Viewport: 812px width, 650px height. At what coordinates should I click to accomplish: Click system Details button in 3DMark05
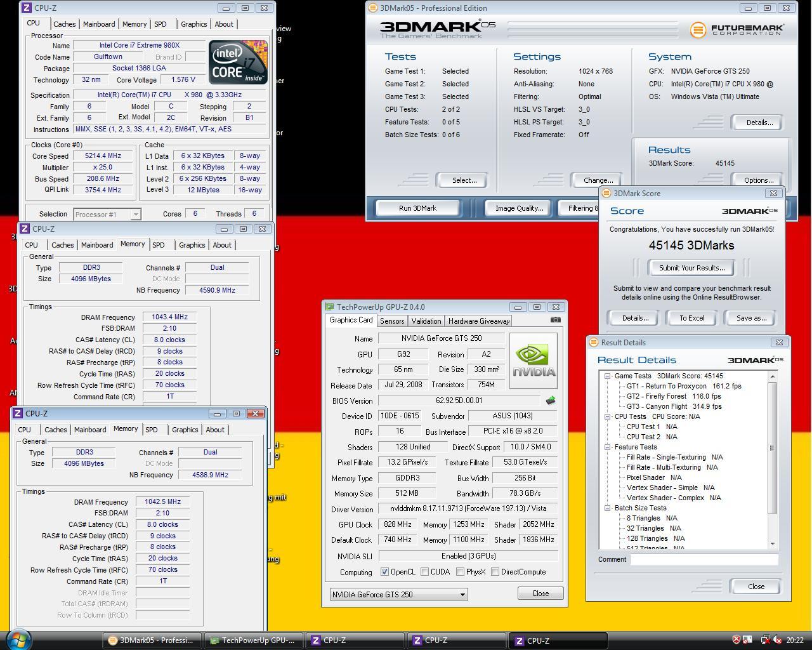click(759, 123)
